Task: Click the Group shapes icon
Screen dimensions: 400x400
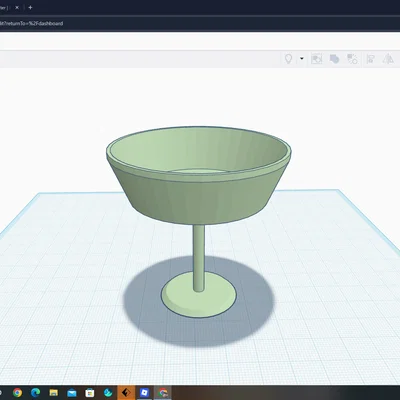Action: pyautogui.click(x=334, y=59)
